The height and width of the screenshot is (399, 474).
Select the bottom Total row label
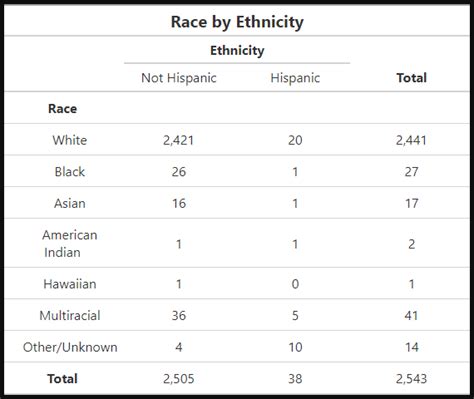(x=62, y=379)
